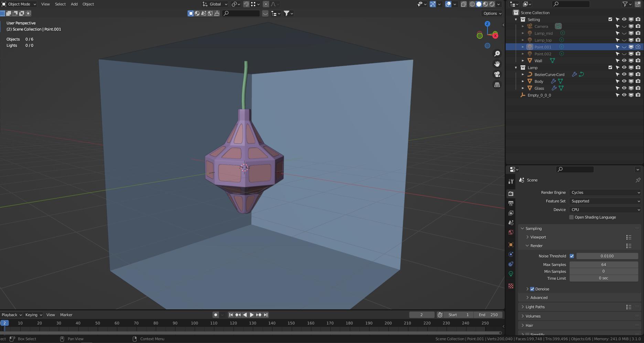Open the Object menu in header

(x=88, y=4)
